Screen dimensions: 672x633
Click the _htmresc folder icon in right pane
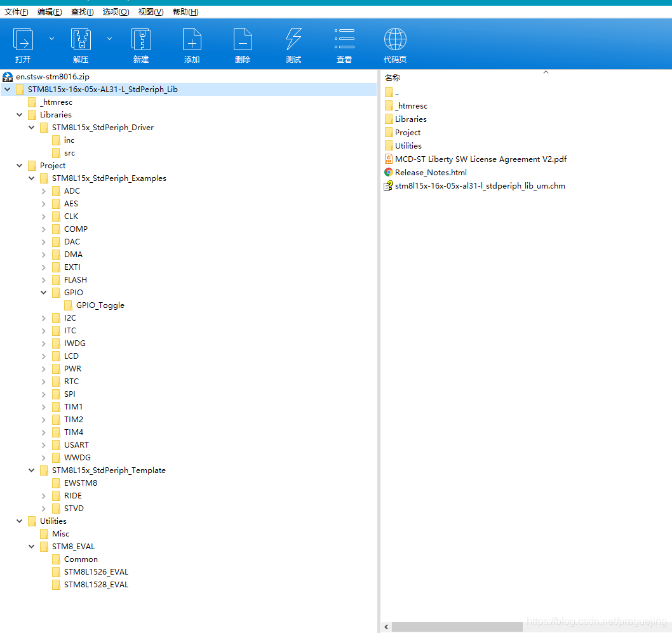pyautogui.click(x=389, y=105)
